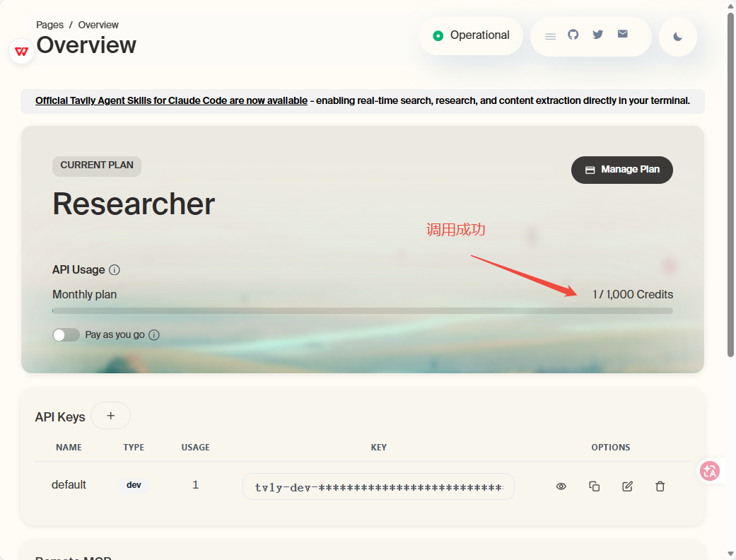Click the scrollbar up arrow
This screenshot has width=736, height=560.
[x=731, y=5]
